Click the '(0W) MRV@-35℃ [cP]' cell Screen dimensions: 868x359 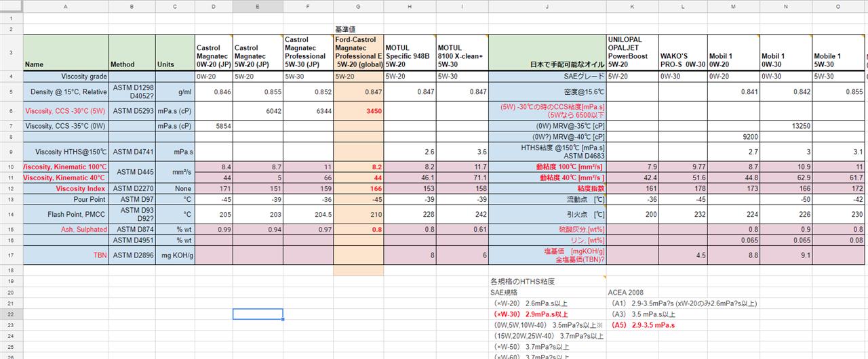click(x=547, y=126)
